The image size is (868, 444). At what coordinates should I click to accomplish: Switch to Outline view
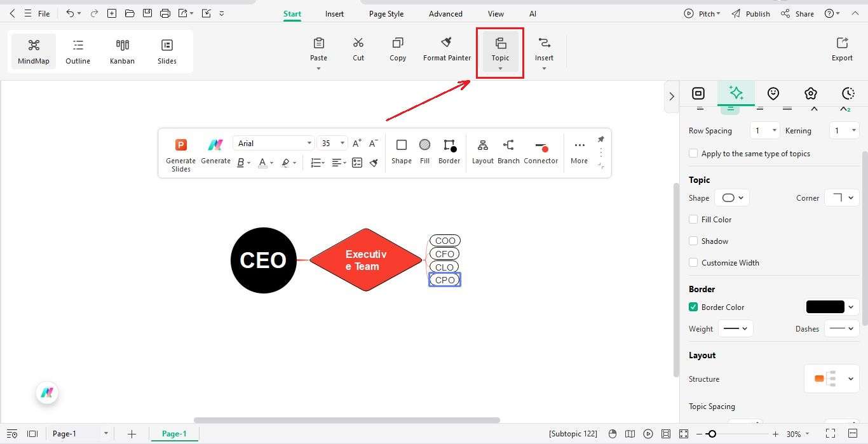78,51
